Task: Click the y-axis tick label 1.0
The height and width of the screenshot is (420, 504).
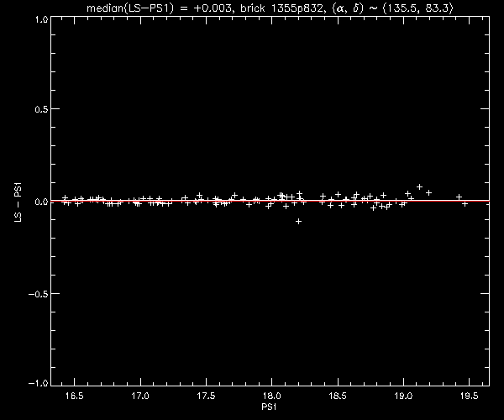Action: pyautogui.click(x=41, y=19)
